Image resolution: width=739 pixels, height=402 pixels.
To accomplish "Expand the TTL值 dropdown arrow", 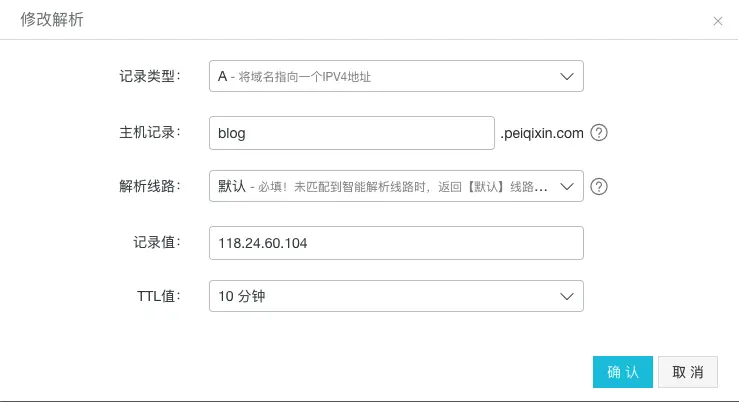I will point(567,296).
